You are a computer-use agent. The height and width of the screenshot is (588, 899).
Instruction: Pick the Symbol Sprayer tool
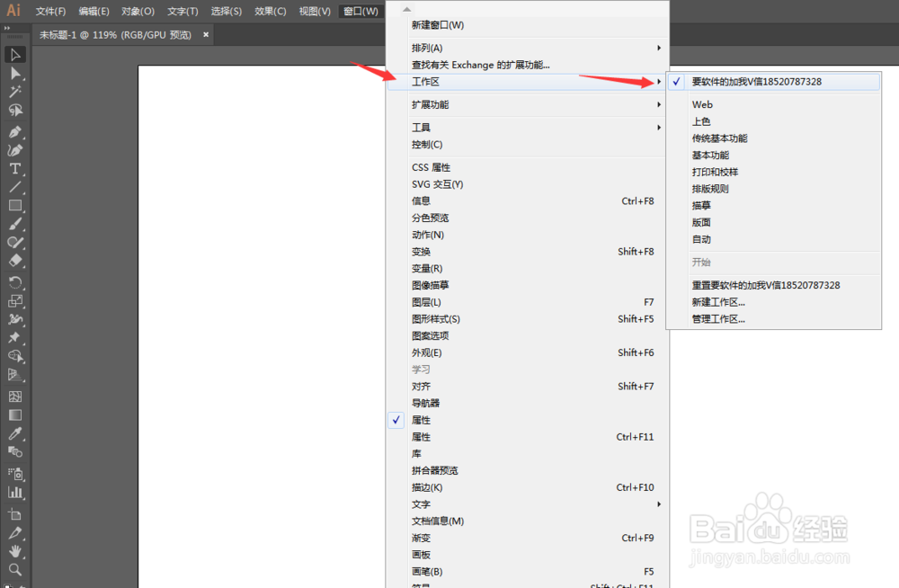(x=15, y=474)
